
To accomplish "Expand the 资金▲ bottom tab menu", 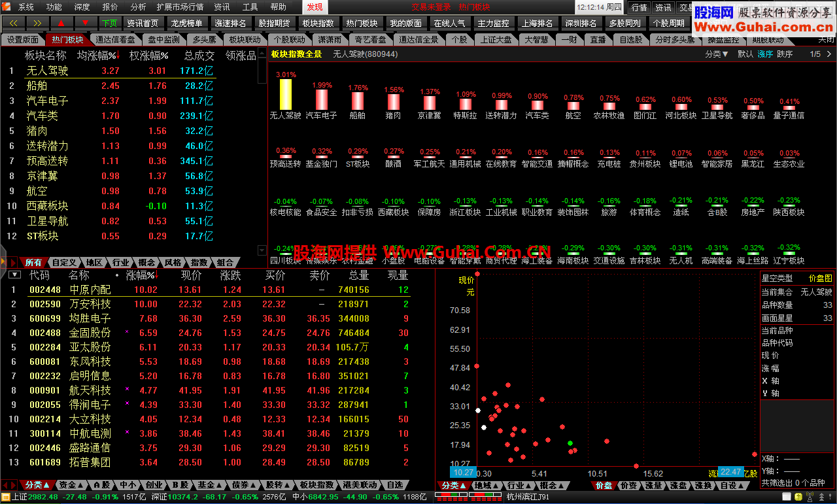I will click(x=71, y=485).
